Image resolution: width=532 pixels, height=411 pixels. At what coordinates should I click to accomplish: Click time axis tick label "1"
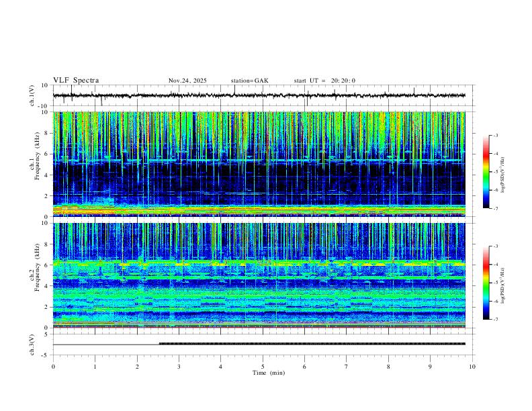pyautogui.click(x=95, y=367)
